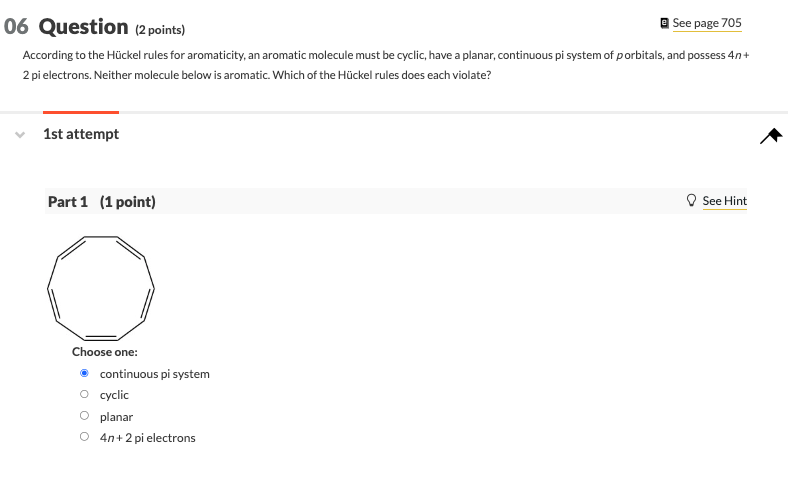Viewport: 788px width, 482px height.
Task: Click the 'cyclic' answer label text
Action: (x=114, y=395)
